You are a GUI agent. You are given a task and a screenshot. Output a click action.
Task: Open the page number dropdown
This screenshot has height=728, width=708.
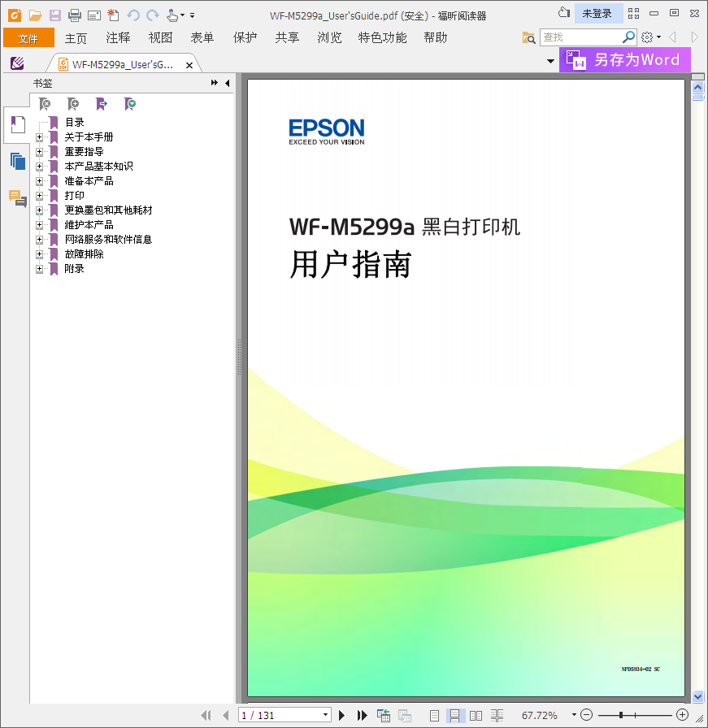click(x=326, y=715)
